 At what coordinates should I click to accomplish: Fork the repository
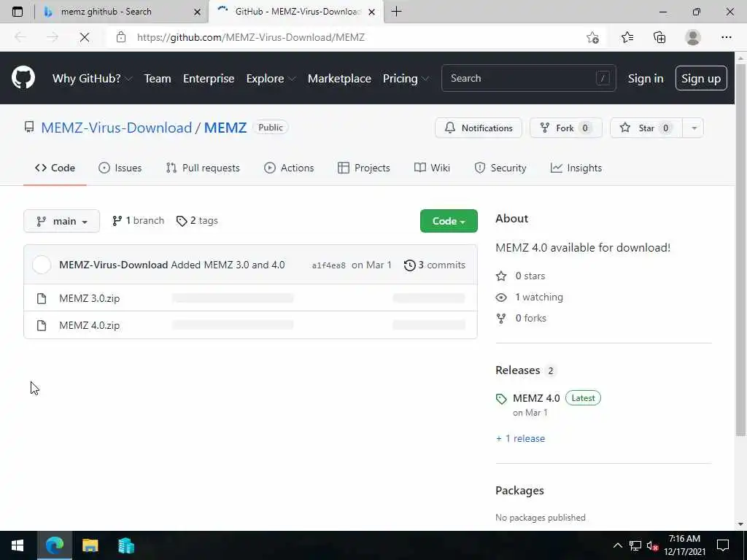click(x=566, y=128)
